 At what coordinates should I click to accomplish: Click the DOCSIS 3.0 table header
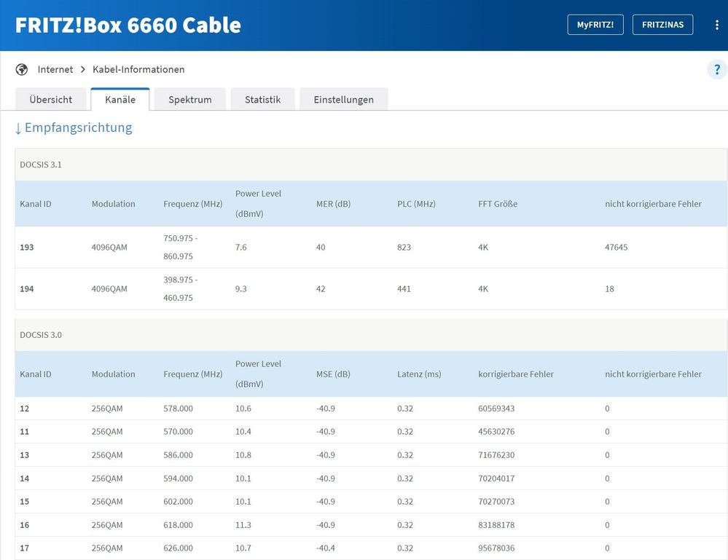tap(41, 335)
